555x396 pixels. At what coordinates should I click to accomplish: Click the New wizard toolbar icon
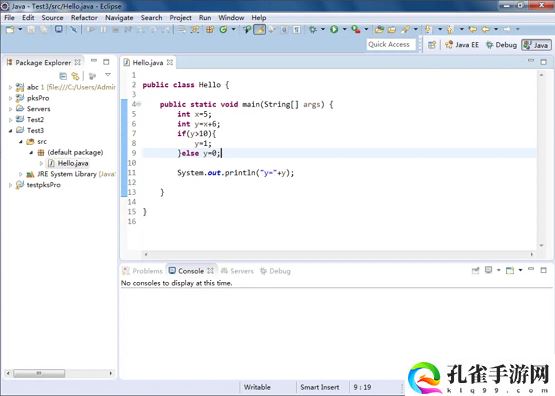coord(10,29)
